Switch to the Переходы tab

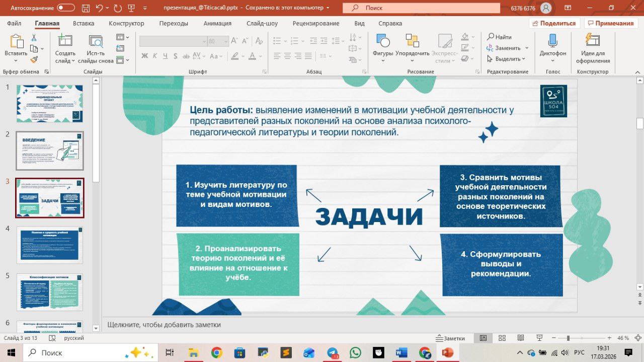174,24
